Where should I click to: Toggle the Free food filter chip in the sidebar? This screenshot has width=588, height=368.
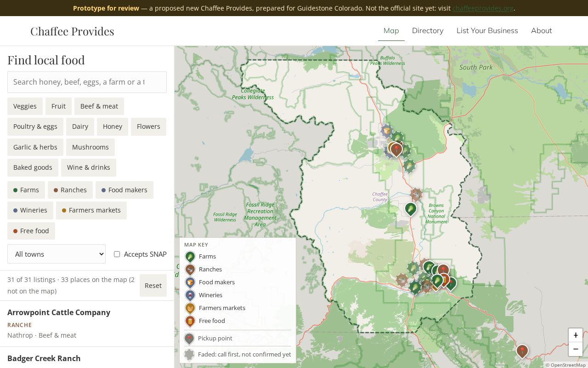pyautogui.click(x=31, y=231)
